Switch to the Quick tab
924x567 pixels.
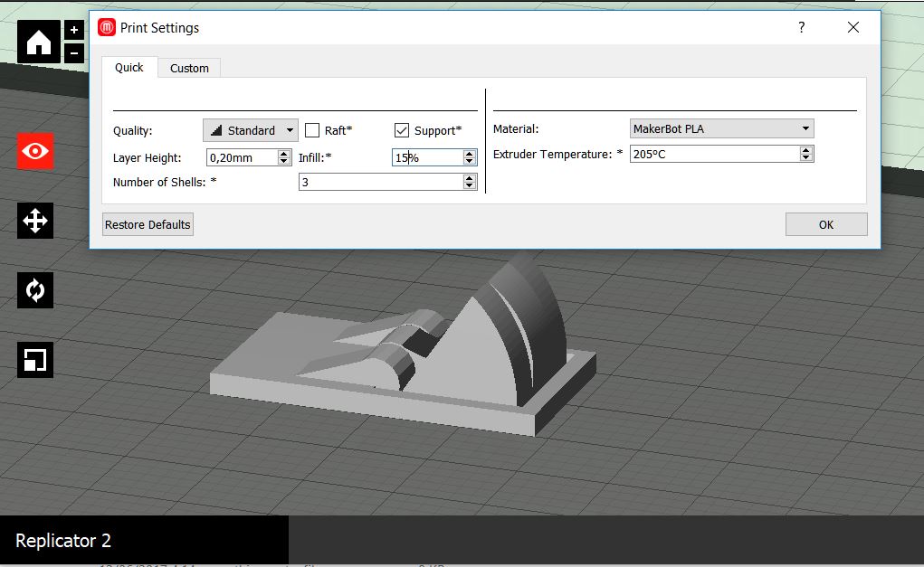tap(129, 67)
